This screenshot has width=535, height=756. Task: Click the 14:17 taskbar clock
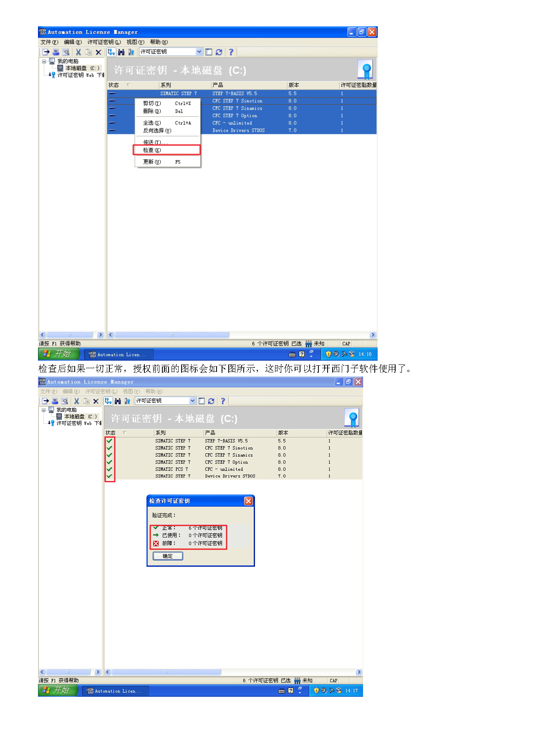(351, 691)
